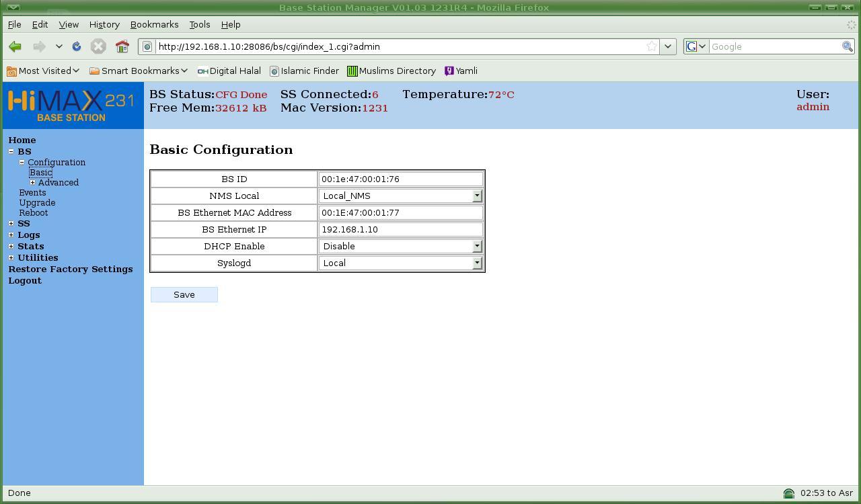Image resolution: width=861 pixels, height=504 pixels.
Task: Collapse the BS tree node
Action: 11,151
